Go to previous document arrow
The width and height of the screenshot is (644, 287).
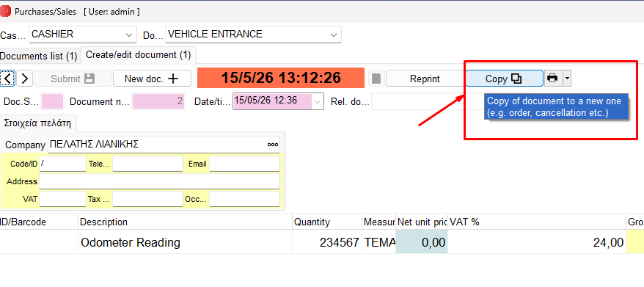click(x=8, y=78)
